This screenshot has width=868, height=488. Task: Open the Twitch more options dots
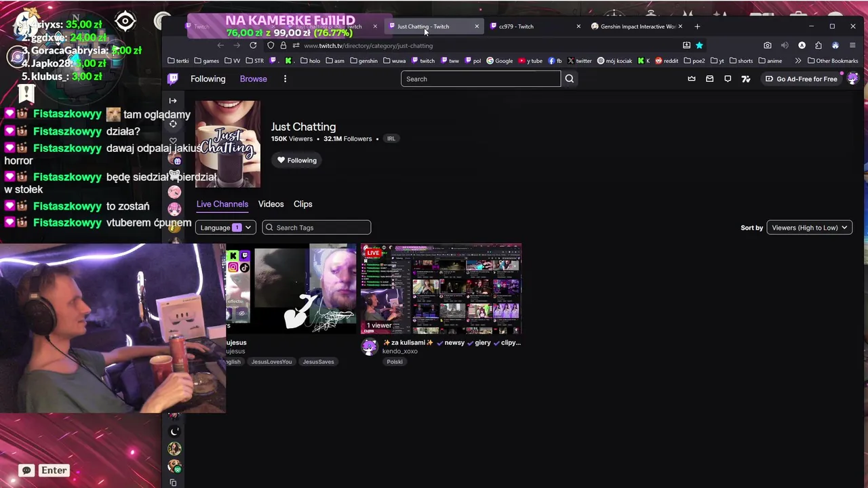click(285, 79)
